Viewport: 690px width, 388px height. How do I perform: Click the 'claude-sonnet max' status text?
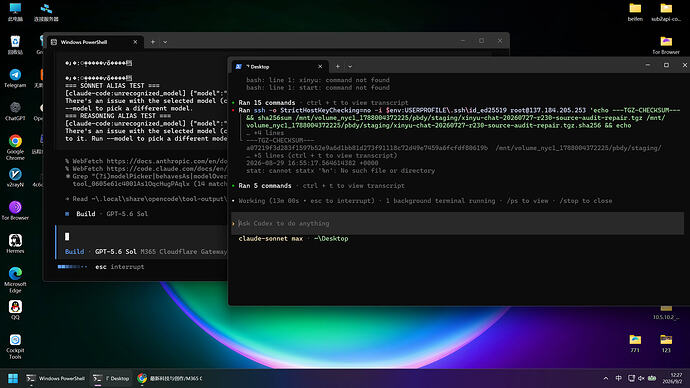pyautogui.click(x=271, y=238)
